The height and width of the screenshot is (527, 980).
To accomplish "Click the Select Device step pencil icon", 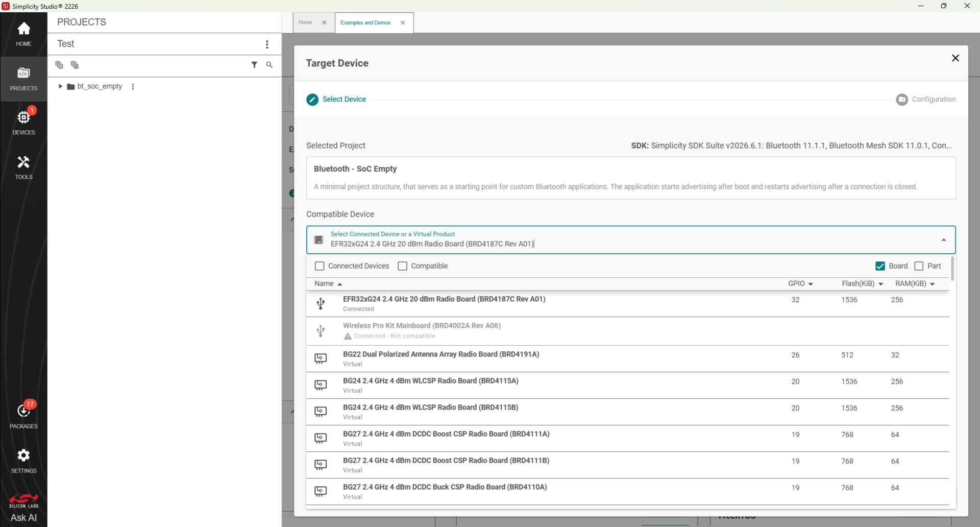I will coord(312,100).
